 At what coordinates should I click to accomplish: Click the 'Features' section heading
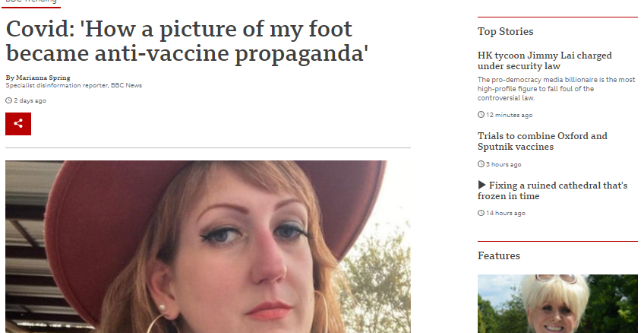point(499,255)
